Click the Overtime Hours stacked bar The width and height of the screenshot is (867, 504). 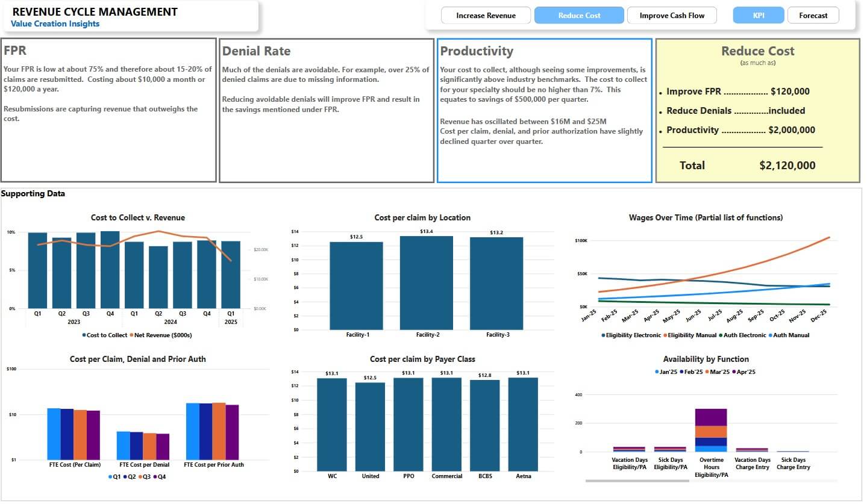[x=711, y=430]
